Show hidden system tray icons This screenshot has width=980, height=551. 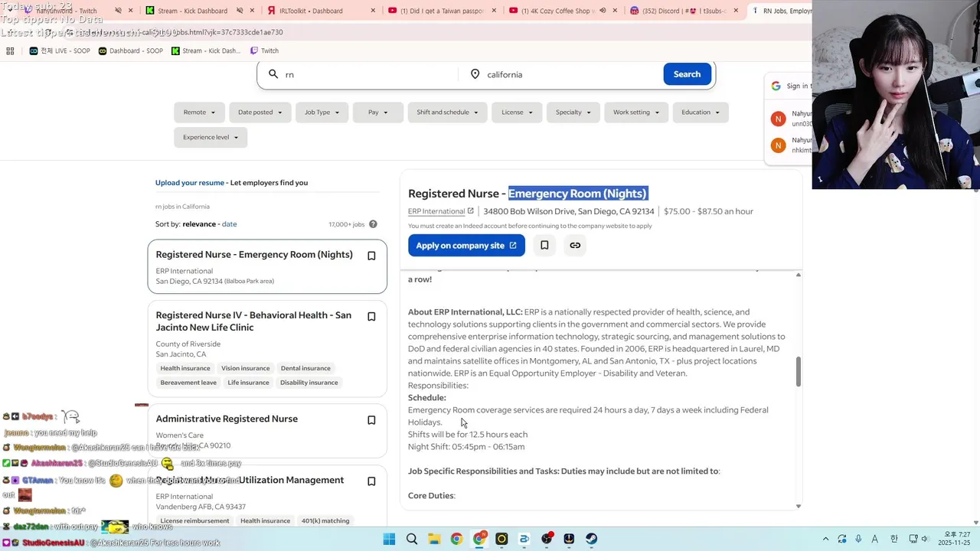point(825,539)
